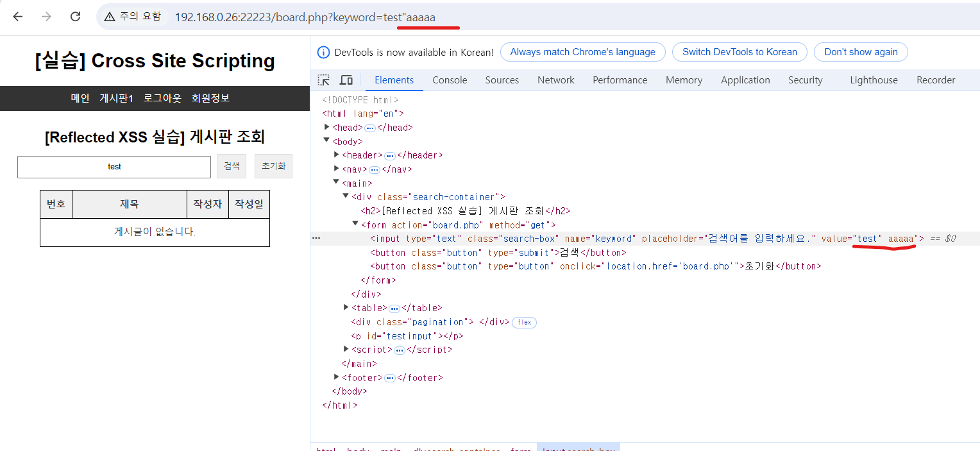This screenshot has height=451, width=980.
Task: Toggle device toolbar icon in DevTools
Action: click(346, 80)
